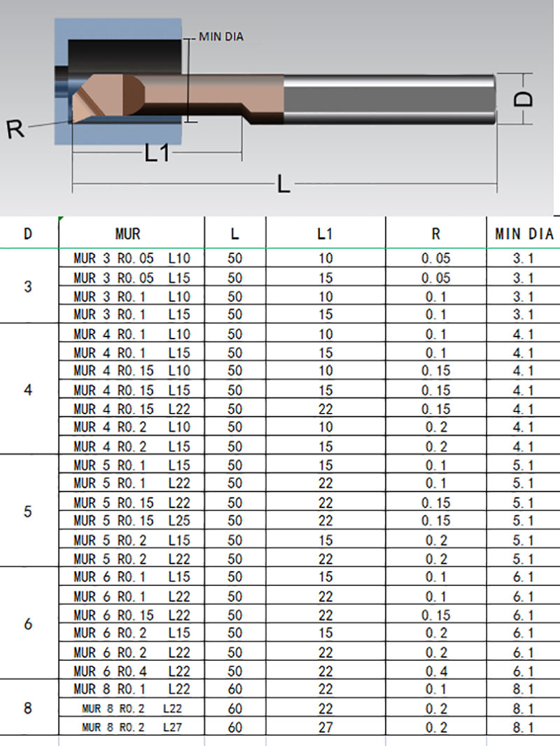This screenshot has height=746, width=560.
Task: Select the merged D cell '3'
Action: tap(29, 286)
